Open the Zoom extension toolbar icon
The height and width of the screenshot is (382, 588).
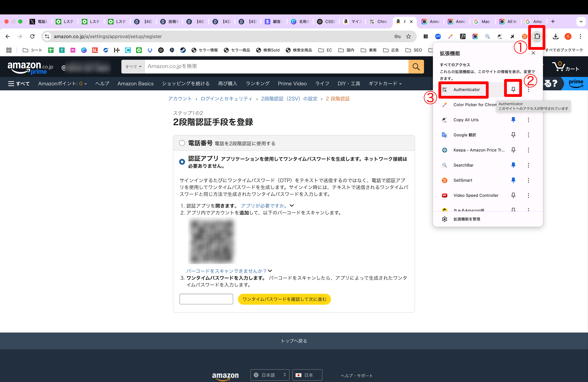coord(438,36)
